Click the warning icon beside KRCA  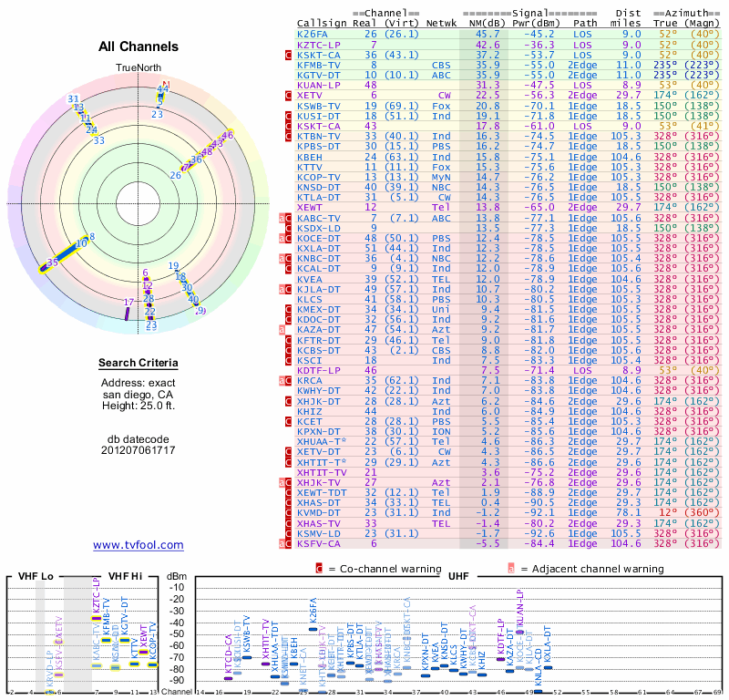[285, 381]
